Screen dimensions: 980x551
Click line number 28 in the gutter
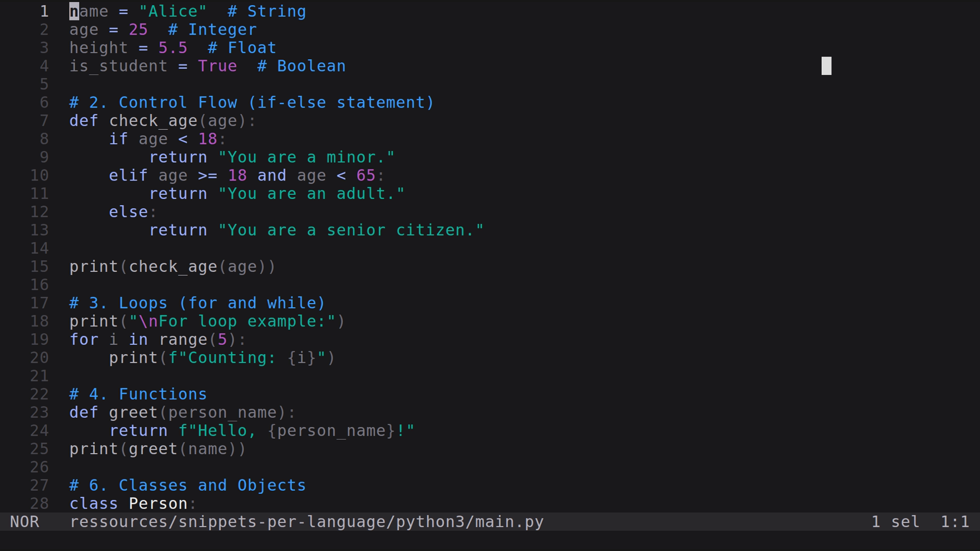click(39, 503)
